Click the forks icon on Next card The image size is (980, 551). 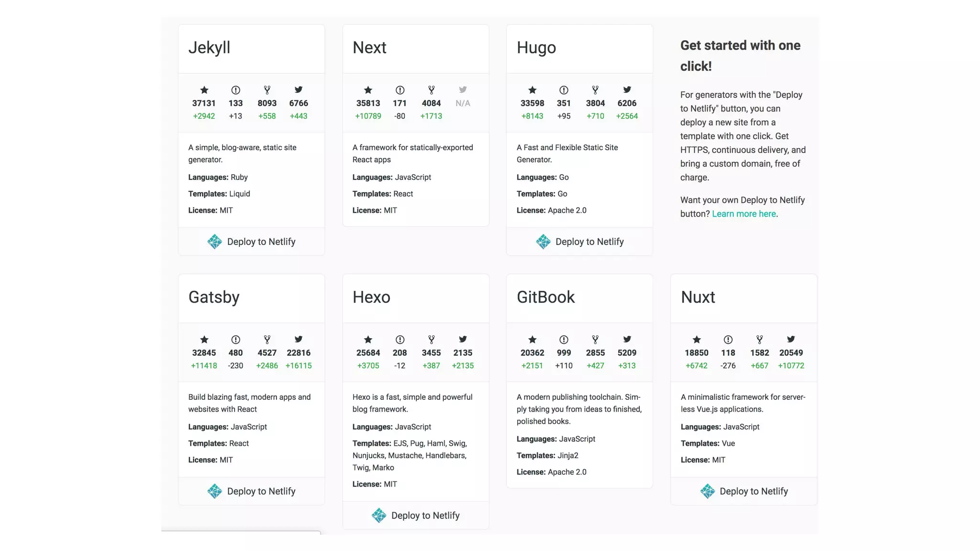point(431,90)
